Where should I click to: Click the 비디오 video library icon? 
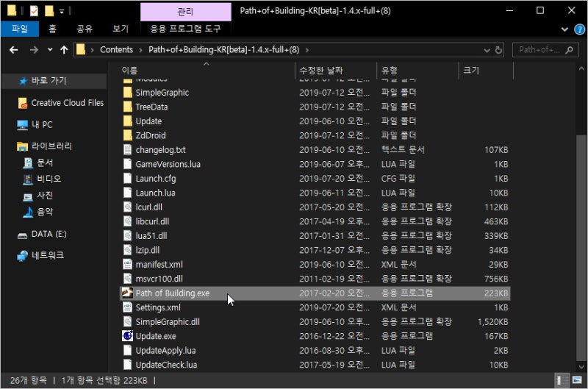(28, 179)
